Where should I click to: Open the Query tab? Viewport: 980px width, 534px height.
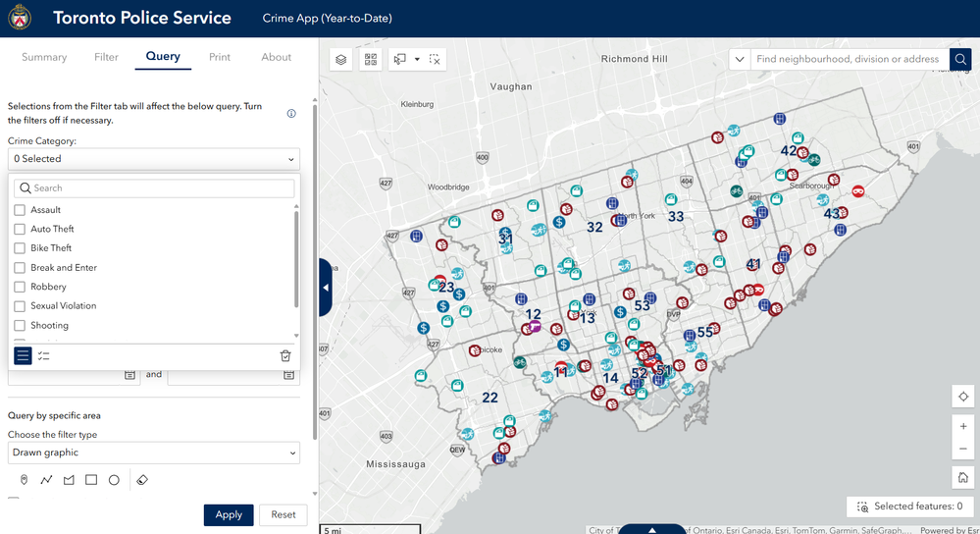[163, 56]
